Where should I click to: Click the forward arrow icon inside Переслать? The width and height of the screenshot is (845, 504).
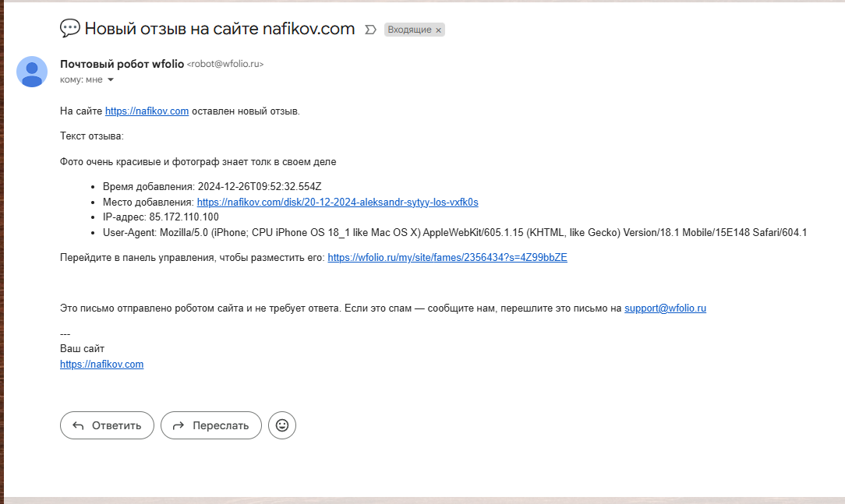pos(179,425)
